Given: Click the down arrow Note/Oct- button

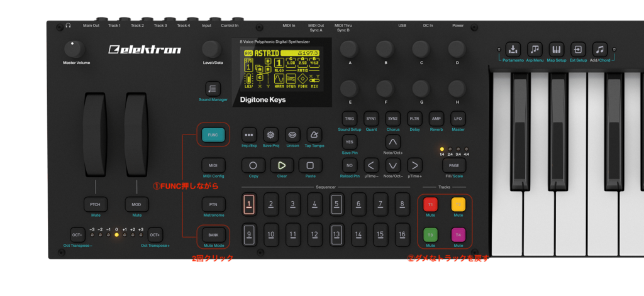Looking at the screenshot, I should (392, 165).
